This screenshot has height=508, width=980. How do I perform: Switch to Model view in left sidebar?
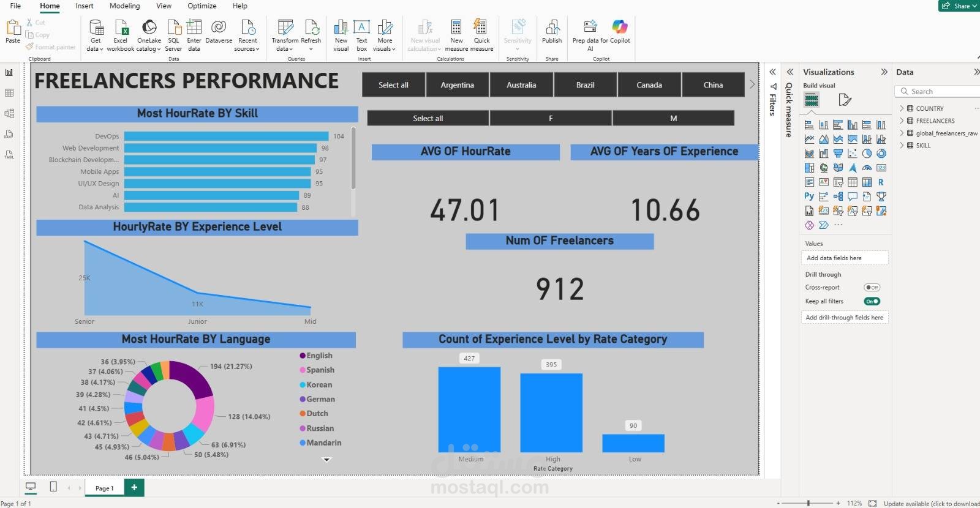tap(9, 113)
